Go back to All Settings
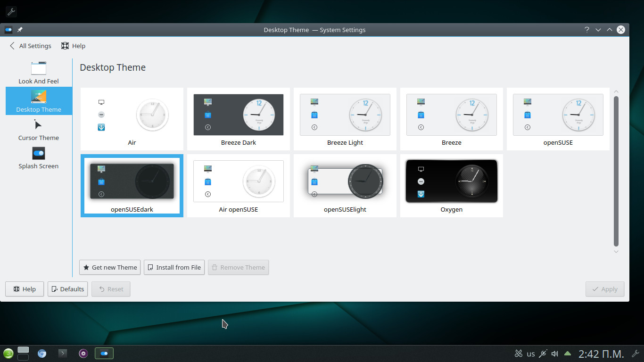Screen dimensions: 644x362 (30, 46)
